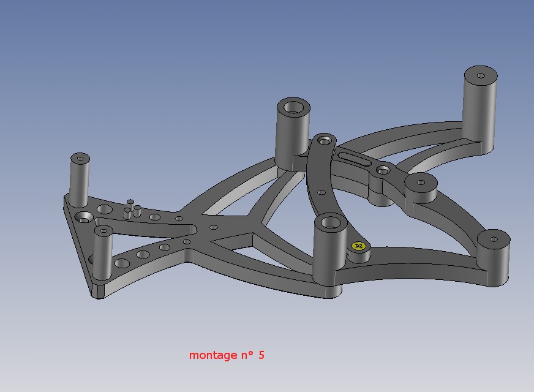Pick the round boss at the far right lower corner
The image size is (534, 392).
coord(493,257)
